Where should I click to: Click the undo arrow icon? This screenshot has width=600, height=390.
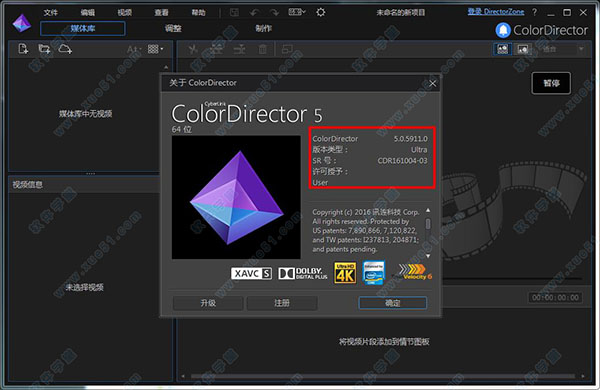coord(254,13)
